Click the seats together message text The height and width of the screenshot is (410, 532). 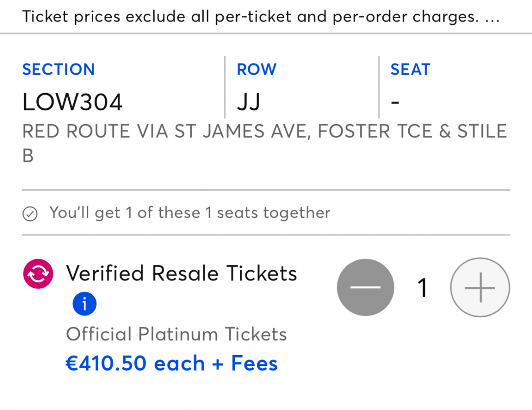pos(189,213)
